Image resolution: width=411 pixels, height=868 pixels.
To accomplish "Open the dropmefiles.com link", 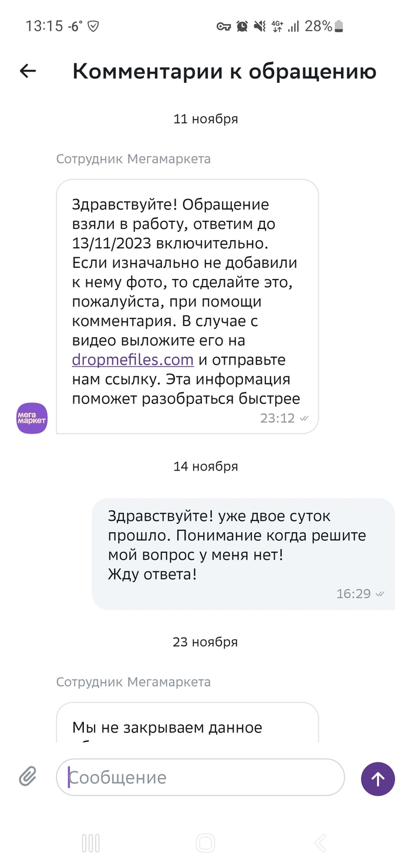I will click(133, 359).
